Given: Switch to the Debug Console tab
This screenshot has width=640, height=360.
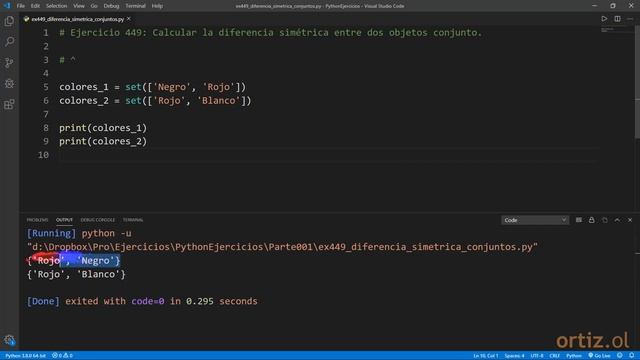Looking at the screenshot, I should 98,220.
